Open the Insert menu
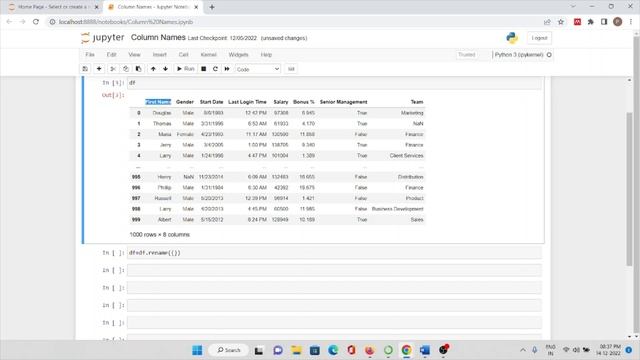Image resolution: width=640 pixels, height=360 pixels. 160,55
